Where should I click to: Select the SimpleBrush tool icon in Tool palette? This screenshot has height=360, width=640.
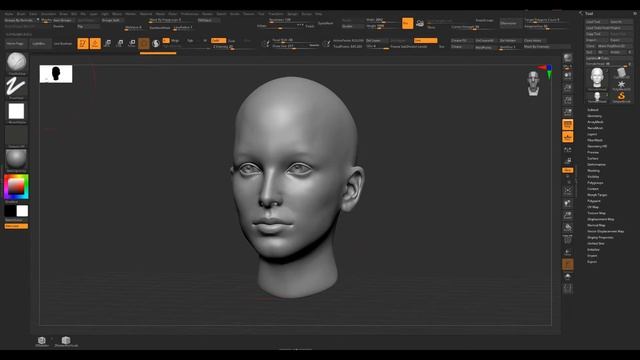click(x=621, y=97)
